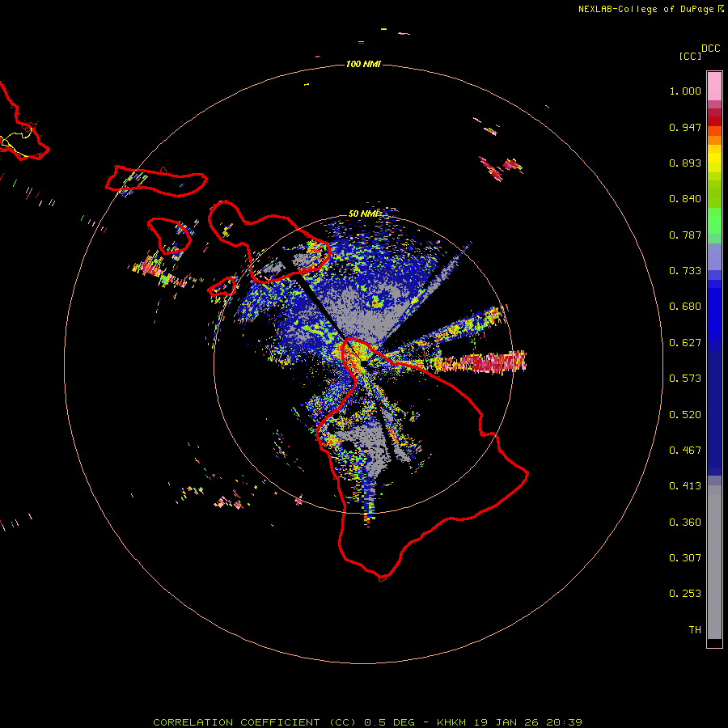Click the 0.893 color scale value
The image size is (728, 728).
tap(685, 163)
